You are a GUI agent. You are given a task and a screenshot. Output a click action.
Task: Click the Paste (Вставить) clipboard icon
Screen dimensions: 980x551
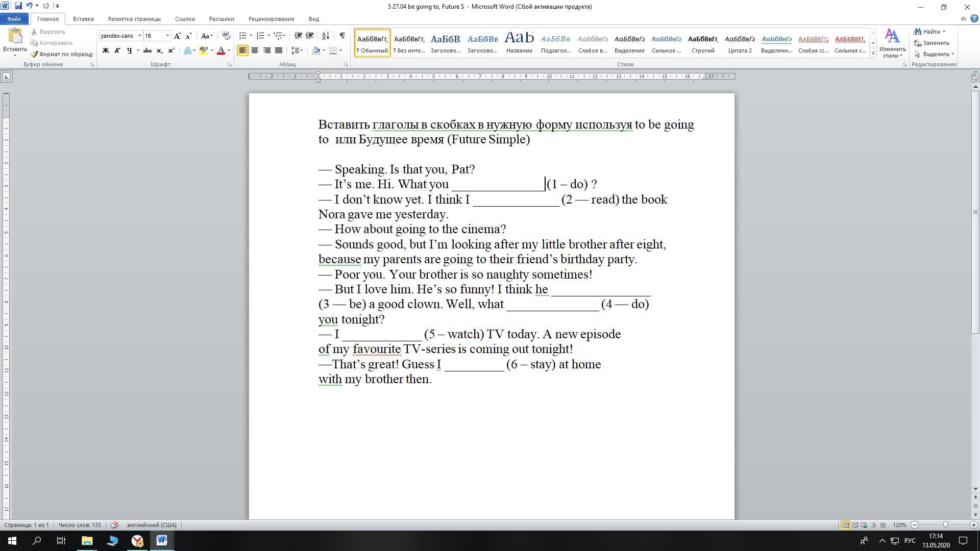point(15,37)
